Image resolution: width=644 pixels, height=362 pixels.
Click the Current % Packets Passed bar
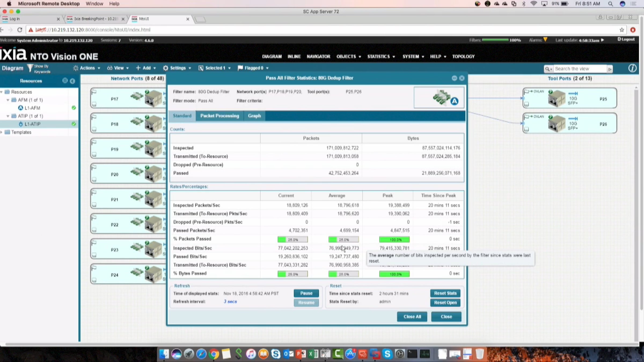click(292, 239)
